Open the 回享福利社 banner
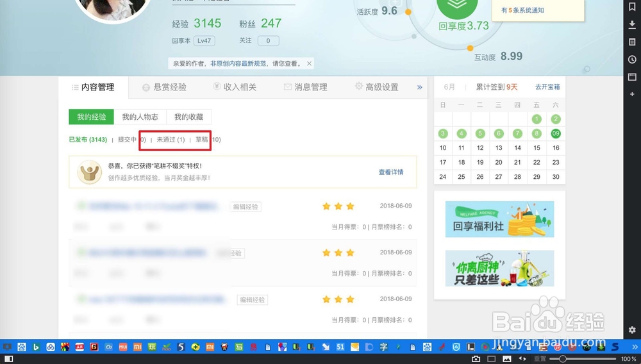 [499, 219]
